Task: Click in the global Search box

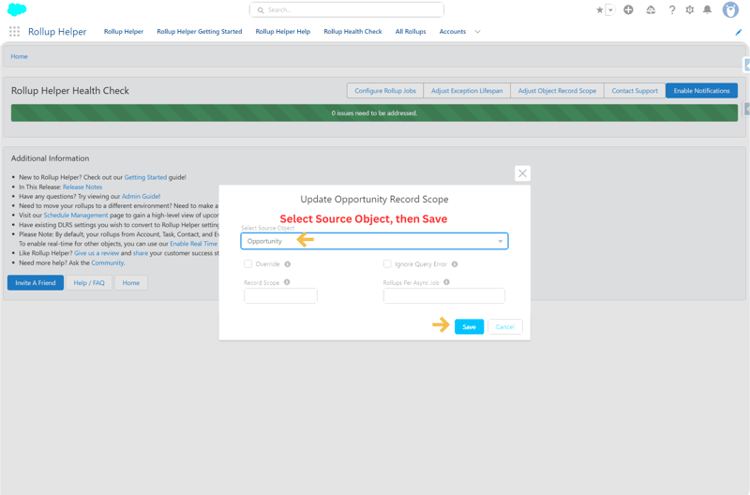Action: click(x=347, y=10)
